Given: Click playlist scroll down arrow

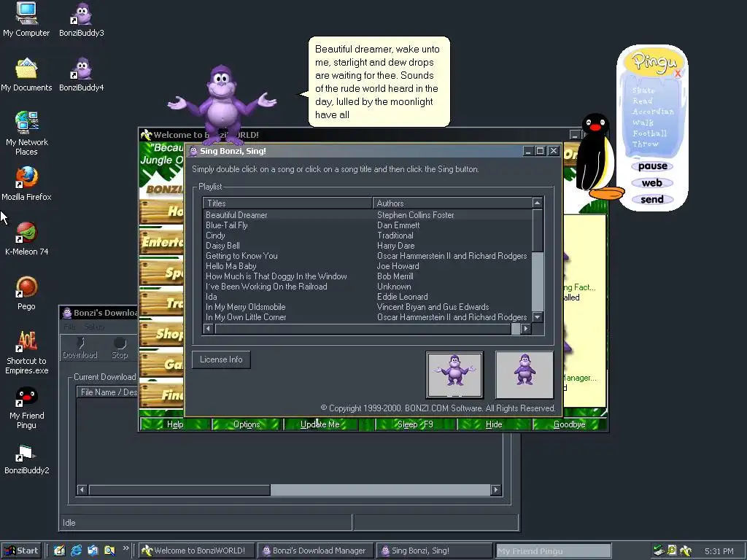Looking at the screenshot, I should [538, 317].
